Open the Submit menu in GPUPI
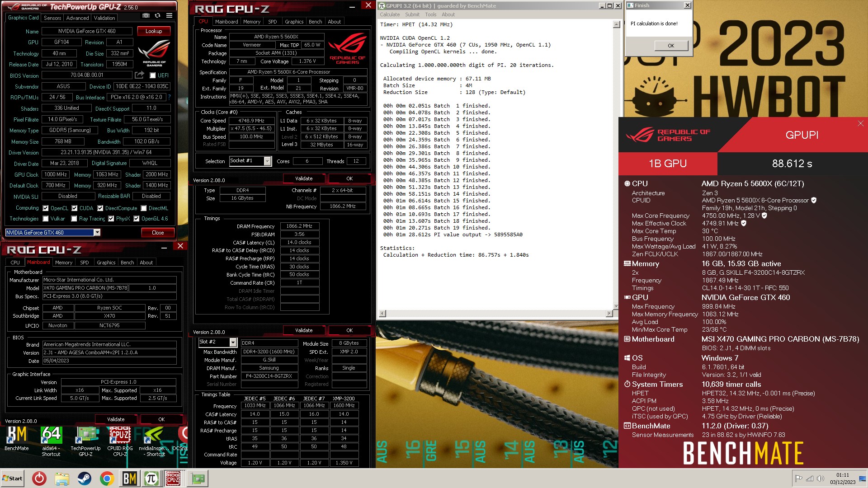The width and height of the screenshot is (868, 488). [412, 14]
